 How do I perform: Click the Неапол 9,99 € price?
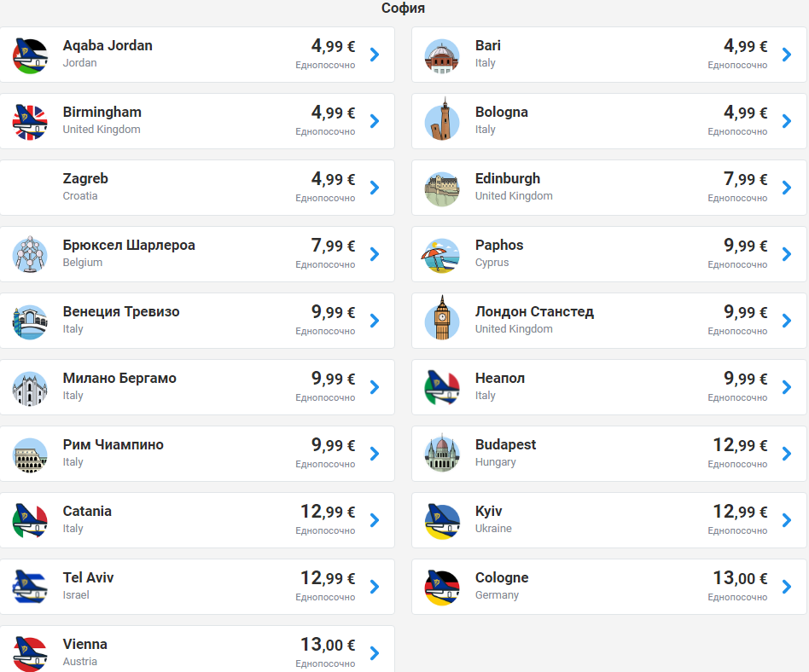pyautogui.click(x=745, y=379)
